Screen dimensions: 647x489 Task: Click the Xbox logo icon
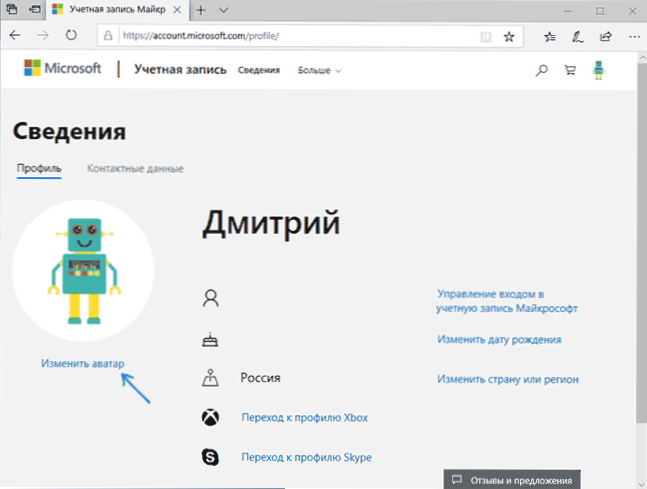(x=210, y=417)
